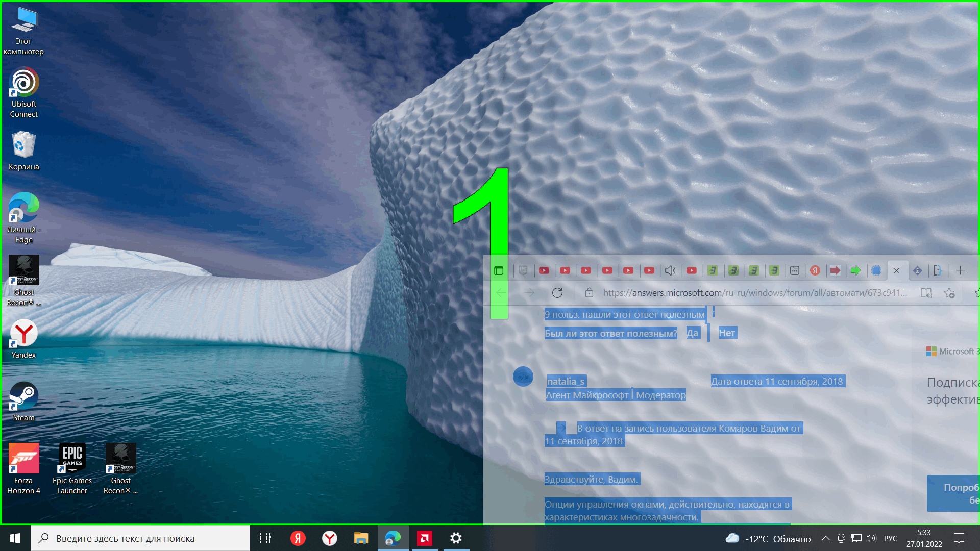Open the Windows Start menu
This screenshot has width=980, height=551.
pos(15,538)
